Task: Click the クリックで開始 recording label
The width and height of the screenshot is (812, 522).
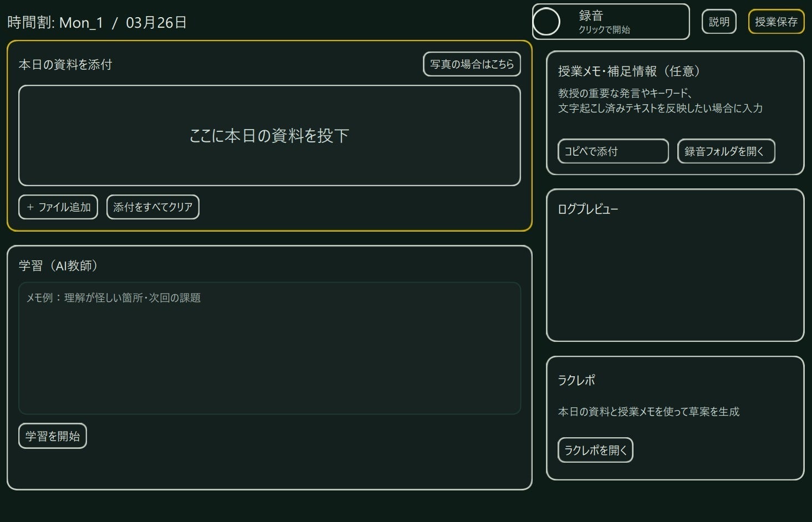Action: click(x=604, y=30)
